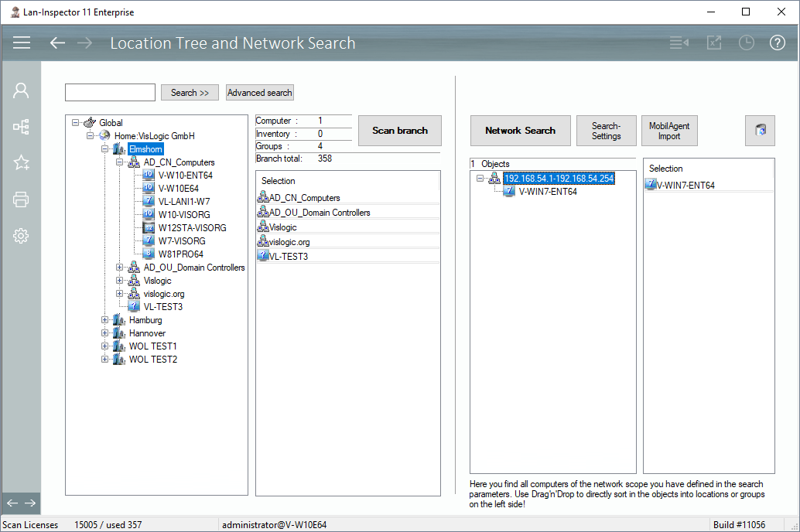Viewport: 800px width, 532px height.
Task: Open the printer sidebar icon
Action: point(21,200)
